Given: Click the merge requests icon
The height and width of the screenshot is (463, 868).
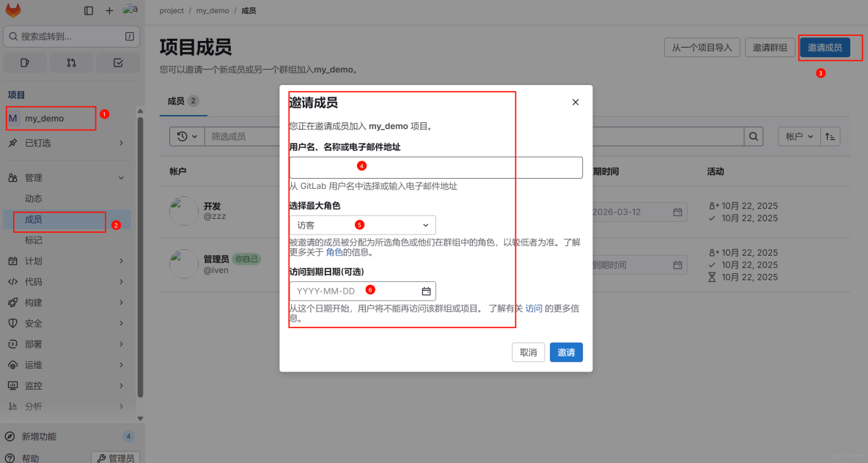Looking at the screenshot, I should point(71,62).
